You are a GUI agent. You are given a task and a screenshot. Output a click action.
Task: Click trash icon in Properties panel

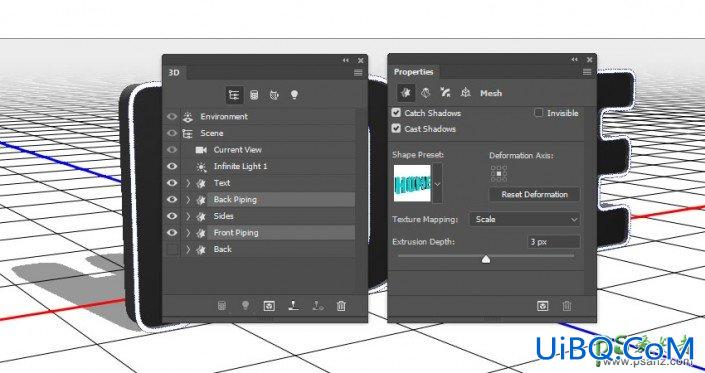tap(567, 306)
